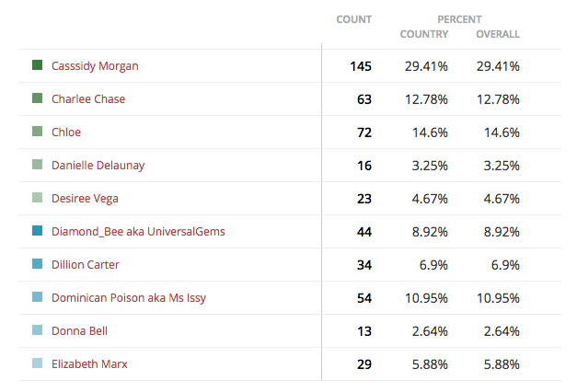Open Dominican Poison aka Ms Issy link
The image size is (577, 392).
(x=129, y=298)
